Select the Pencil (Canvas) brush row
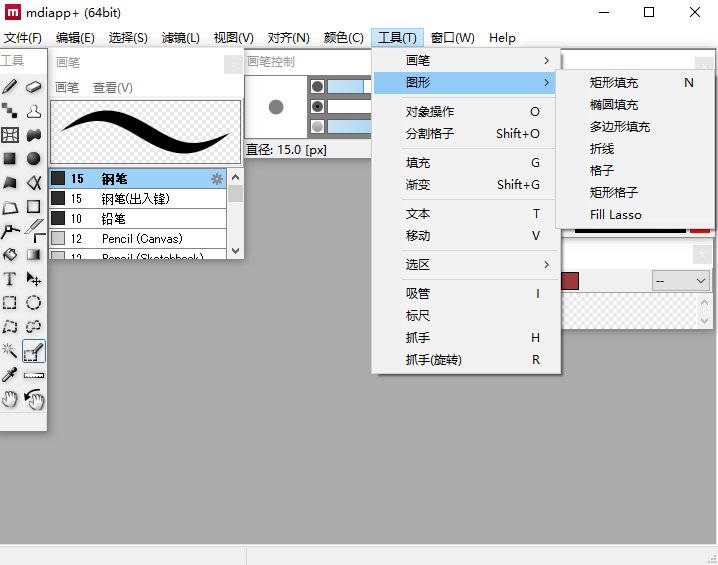The height and width of the screenshot is (565, 718). pos(138,239)
